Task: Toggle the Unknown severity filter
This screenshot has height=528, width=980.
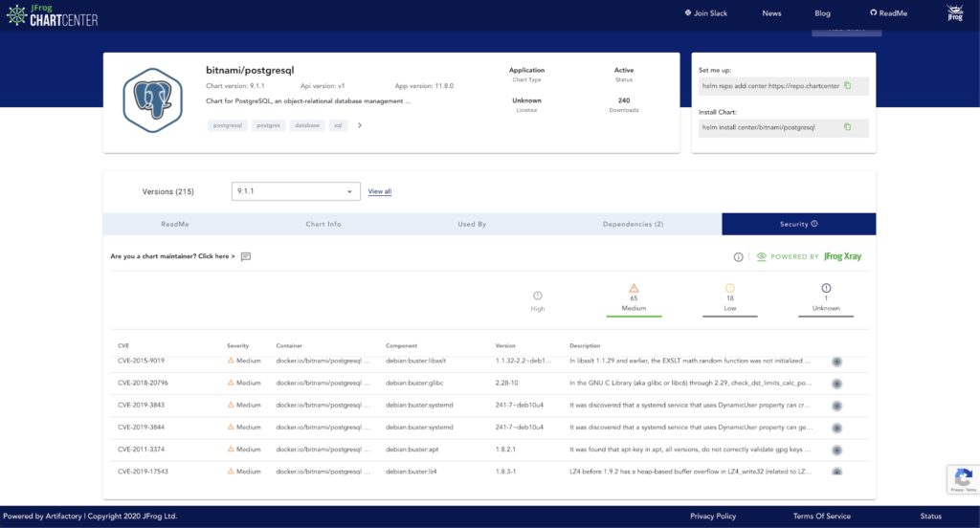Action: [826, 297]
